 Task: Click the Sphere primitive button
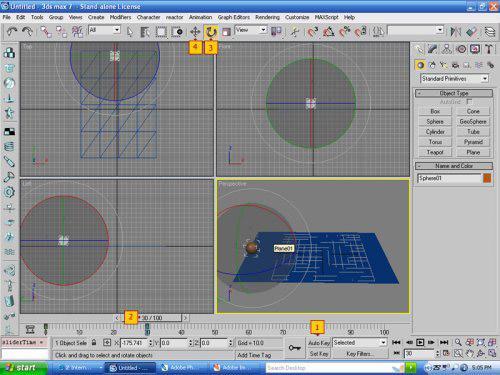pyautogui.click(x=435, y=122)
